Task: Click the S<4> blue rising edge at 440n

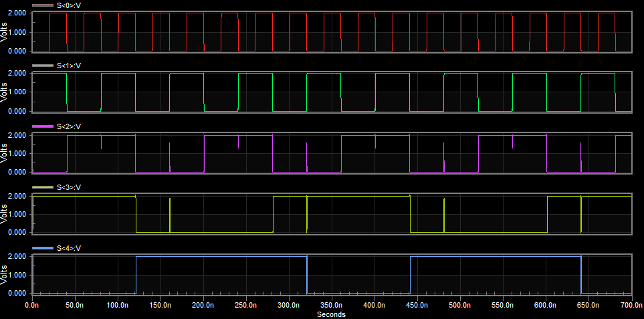Action: (410, 275)
